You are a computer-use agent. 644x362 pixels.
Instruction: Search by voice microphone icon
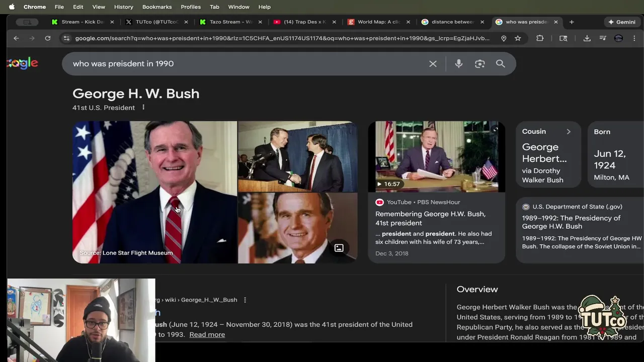tap(459, 64)
